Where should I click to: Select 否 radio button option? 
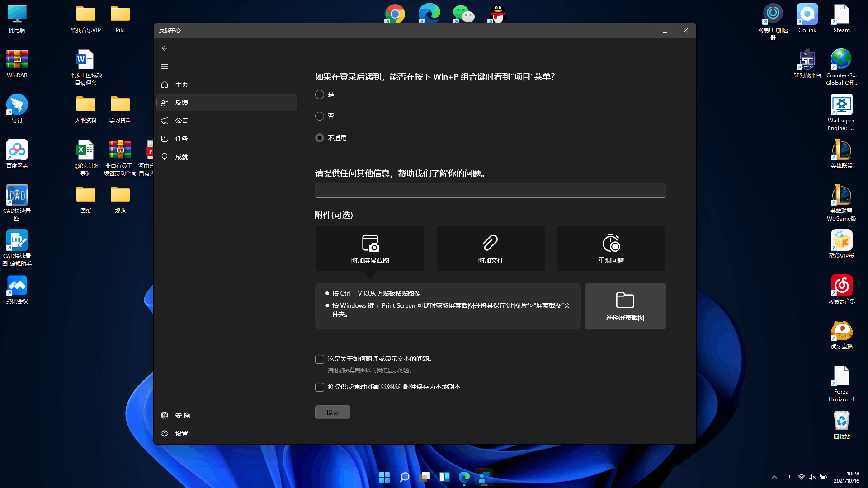point(320,116)
